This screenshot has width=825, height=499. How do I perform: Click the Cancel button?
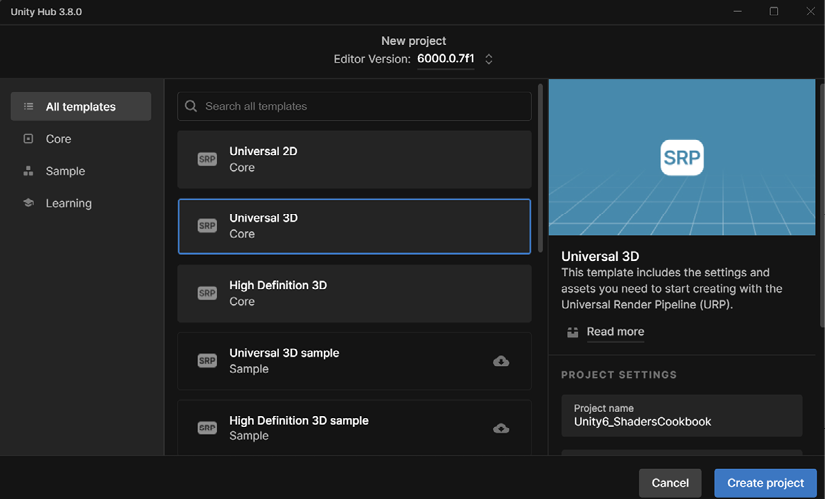pyautogui.click(x=670, y=483)
